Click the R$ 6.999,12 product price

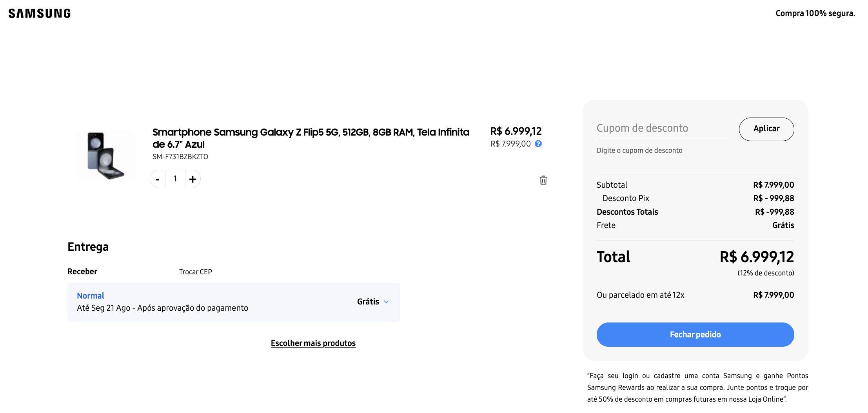point(516,131)
